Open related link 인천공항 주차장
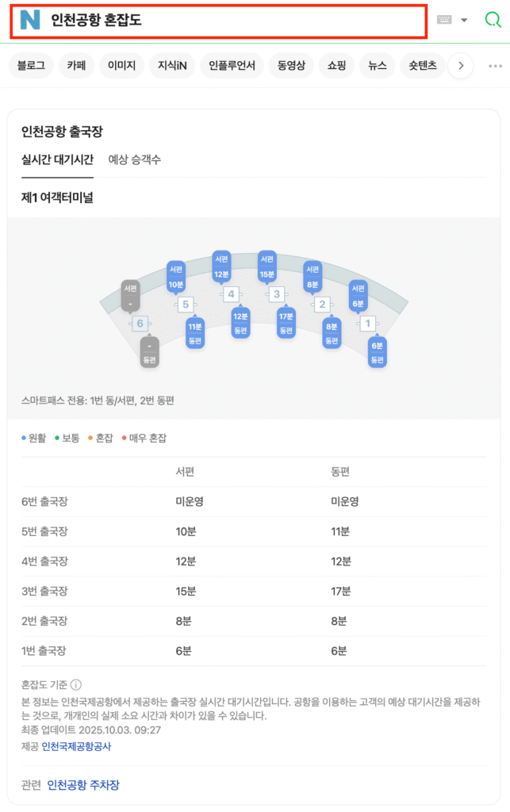This screenshot has width=510, height=812. (x=83, y=785)
